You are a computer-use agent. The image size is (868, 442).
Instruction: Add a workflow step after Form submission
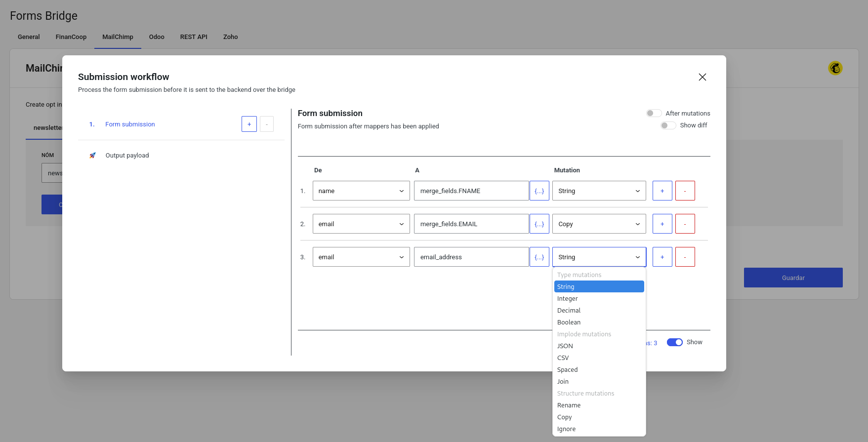click(249, 124)
